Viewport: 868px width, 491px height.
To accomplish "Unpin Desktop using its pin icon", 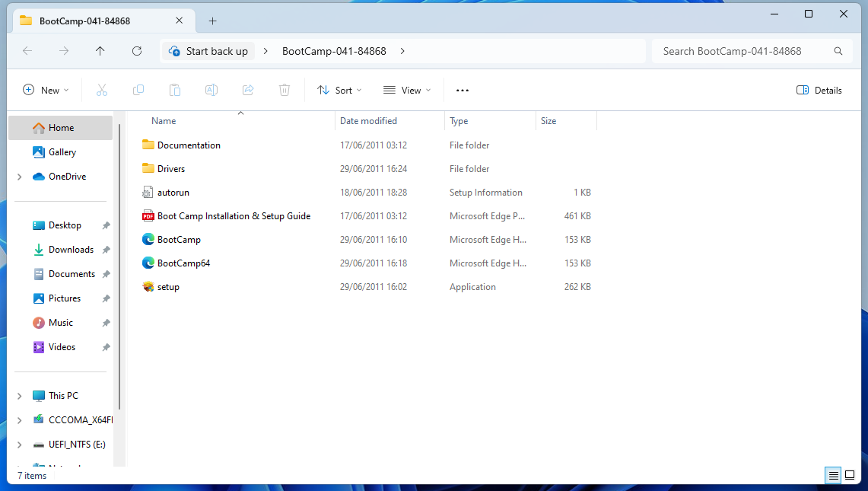I will tap(106, 225).
